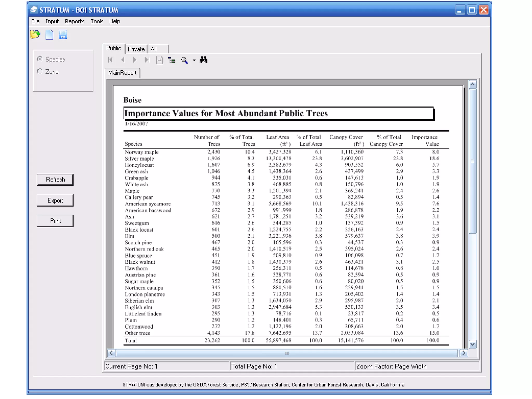Search report text with binoculars icon
This screenshot has height=399, width=532.
tap(203, 60)
